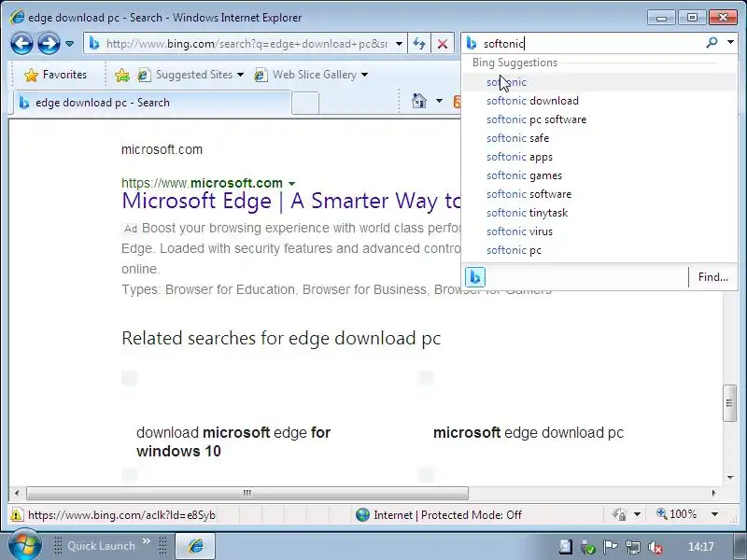Click the 'Internet | Protected Mode: Off' status zone
The width and height of the screenshot is (747, 560).
(x=438, y=515)
